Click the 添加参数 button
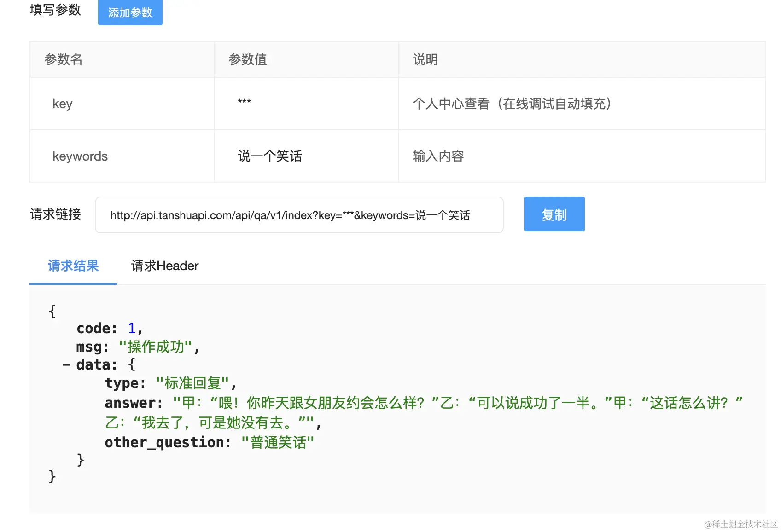The height and width of the screenshot is (532, 781). pyautogui.click(x=130, y=12)
